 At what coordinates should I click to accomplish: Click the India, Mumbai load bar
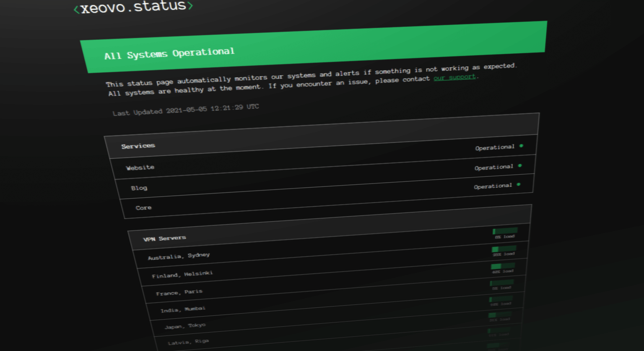pos(501,283)
